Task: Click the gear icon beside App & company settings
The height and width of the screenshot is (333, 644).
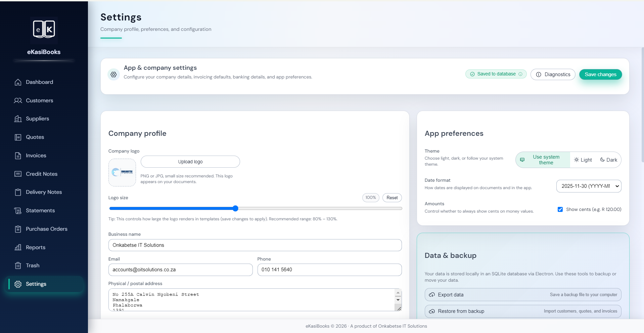Action: click(113, 74)
